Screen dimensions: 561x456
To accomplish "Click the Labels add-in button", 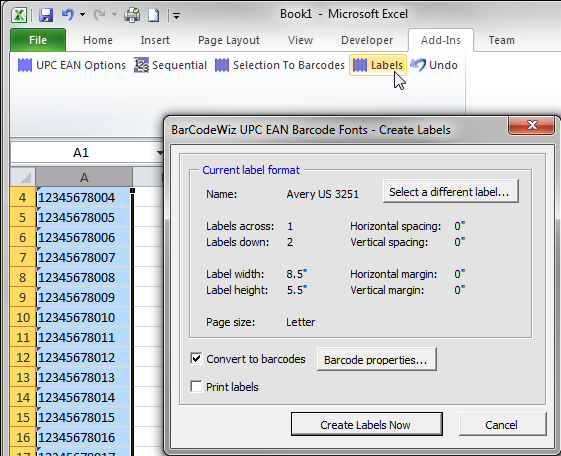I will [x=378, y=65].
